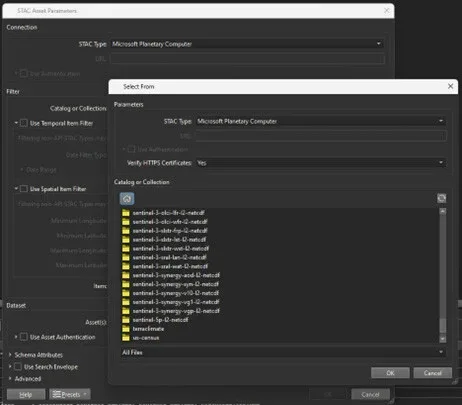Open the STAC Type dropdown in Select From
This screenshot has height=405, width=462.
[321, 121]
